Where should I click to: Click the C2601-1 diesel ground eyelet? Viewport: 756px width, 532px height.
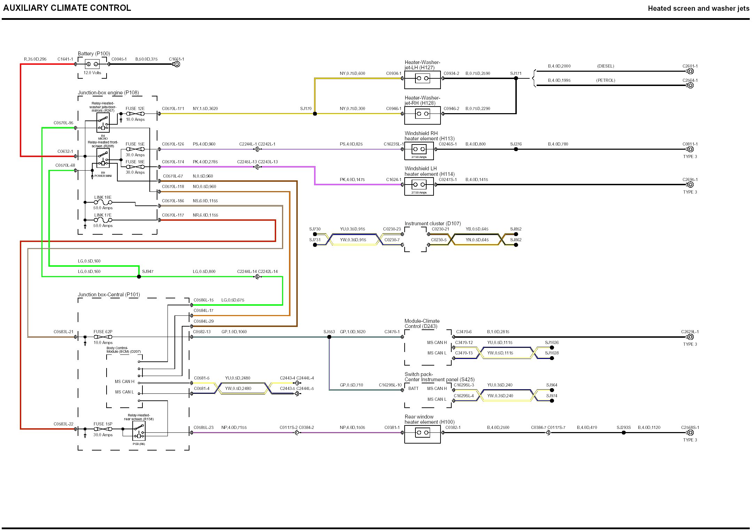tap(690, 71)
